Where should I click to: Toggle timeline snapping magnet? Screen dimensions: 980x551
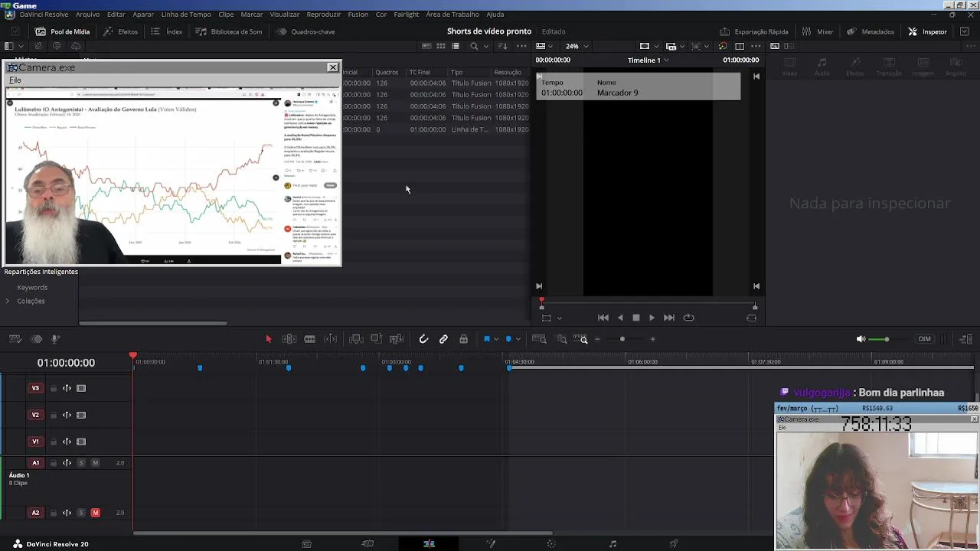423,339
